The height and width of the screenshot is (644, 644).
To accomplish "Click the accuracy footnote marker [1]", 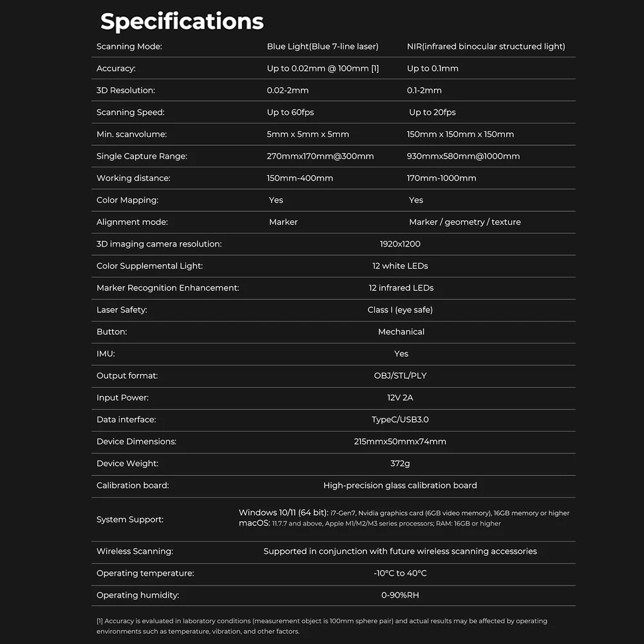I will [375, 69].
